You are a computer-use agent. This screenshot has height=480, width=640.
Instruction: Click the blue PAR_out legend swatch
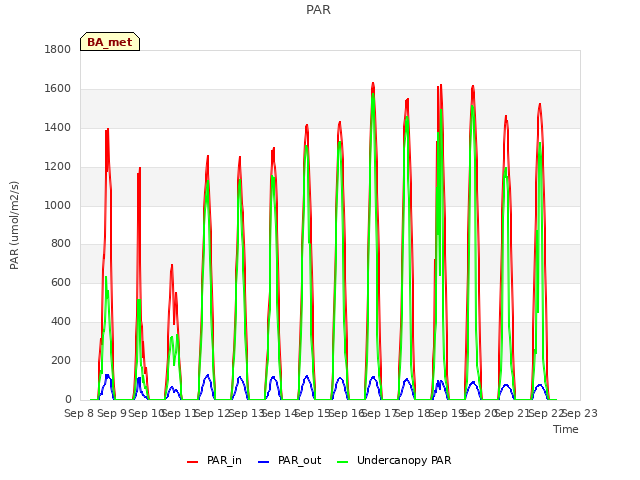pyautogui.click(x=264, y=462)
